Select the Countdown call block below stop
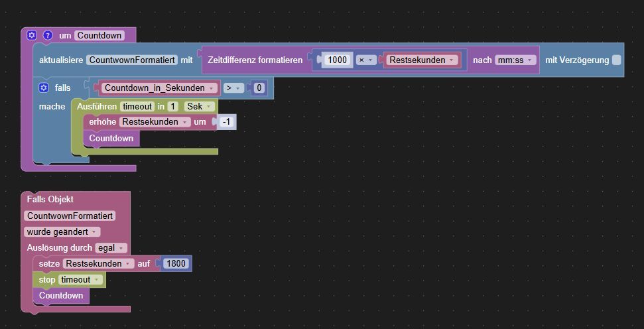The image size is (644, 329). point(61,296)
